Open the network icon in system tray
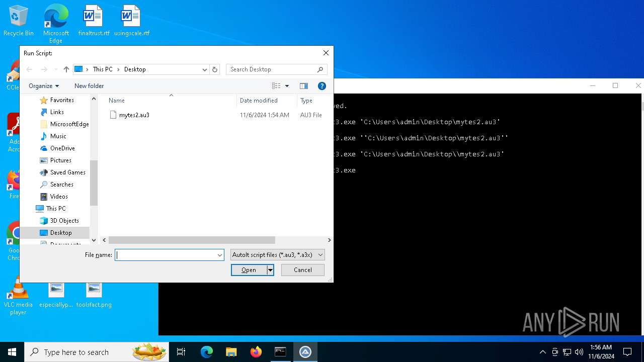 pos(567,352)
